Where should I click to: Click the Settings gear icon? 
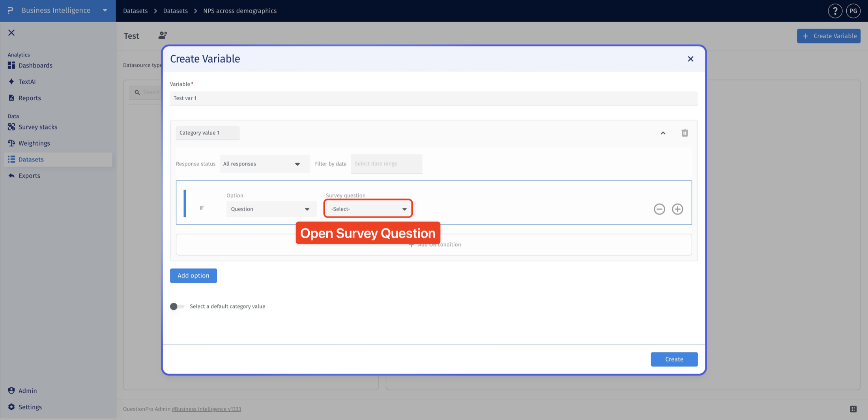click(11, 407)
